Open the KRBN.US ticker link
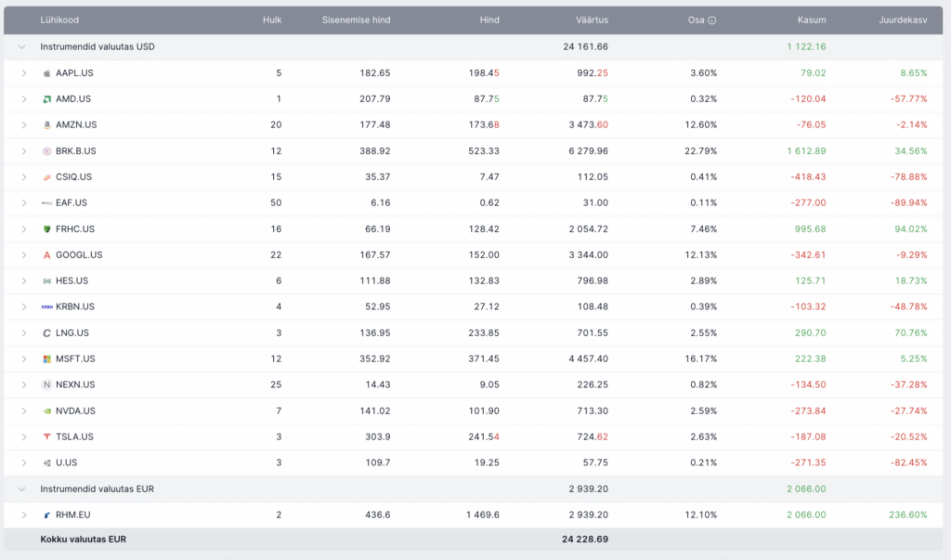Image resolution: width=951 pixels, height=560 pixels. coord(75,307)
